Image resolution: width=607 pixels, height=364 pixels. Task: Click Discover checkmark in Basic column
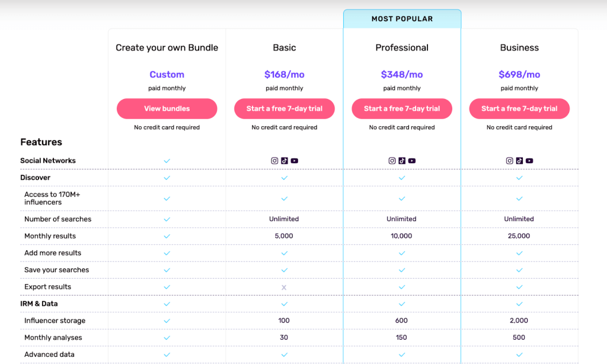[x=285, y=178]
